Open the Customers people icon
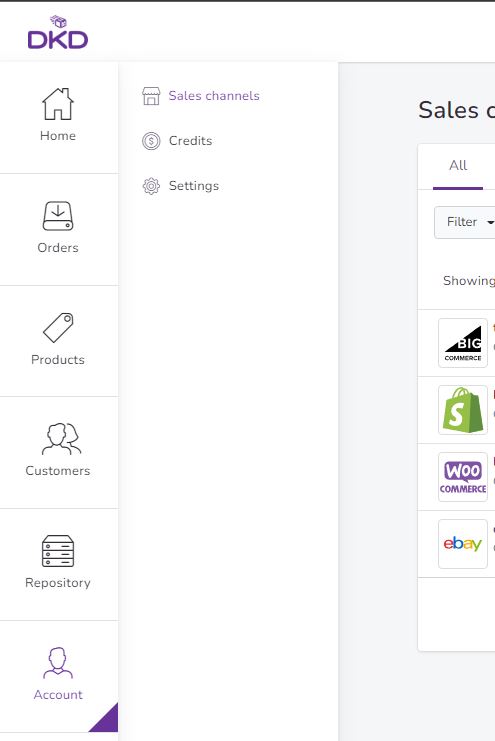Screen dimensions: 495x741 (61, 439)
